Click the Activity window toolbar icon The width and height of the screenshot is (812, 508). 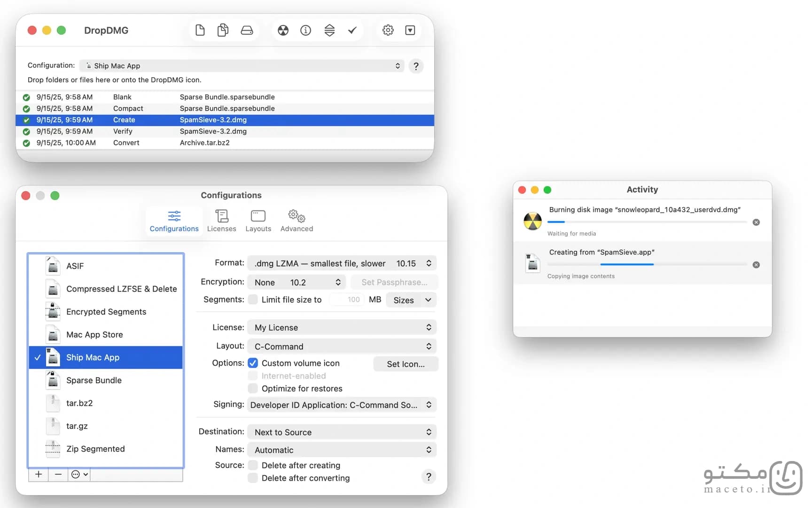(x=410, y=30)
